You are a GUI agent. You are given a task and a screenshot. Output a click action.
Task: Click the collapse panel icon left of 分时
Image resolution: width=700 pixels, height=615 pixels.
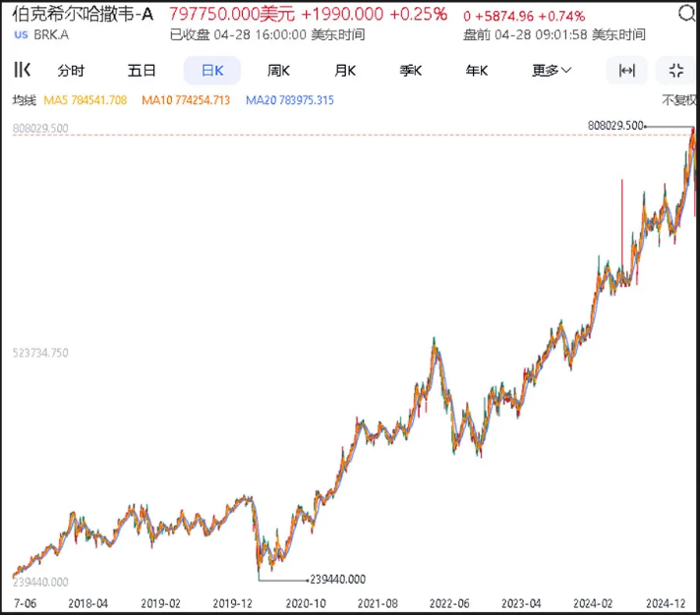coord(22,70)
